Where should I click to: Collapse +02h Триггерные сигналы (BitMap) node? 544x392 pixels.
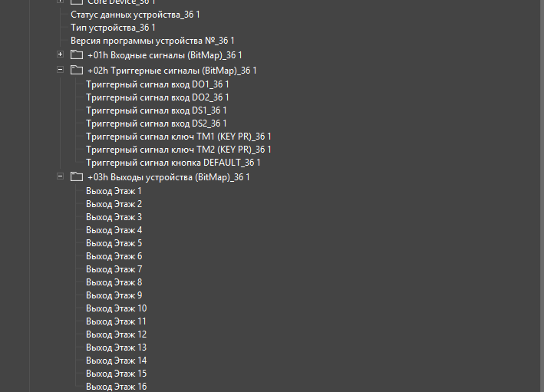(60, 69)
